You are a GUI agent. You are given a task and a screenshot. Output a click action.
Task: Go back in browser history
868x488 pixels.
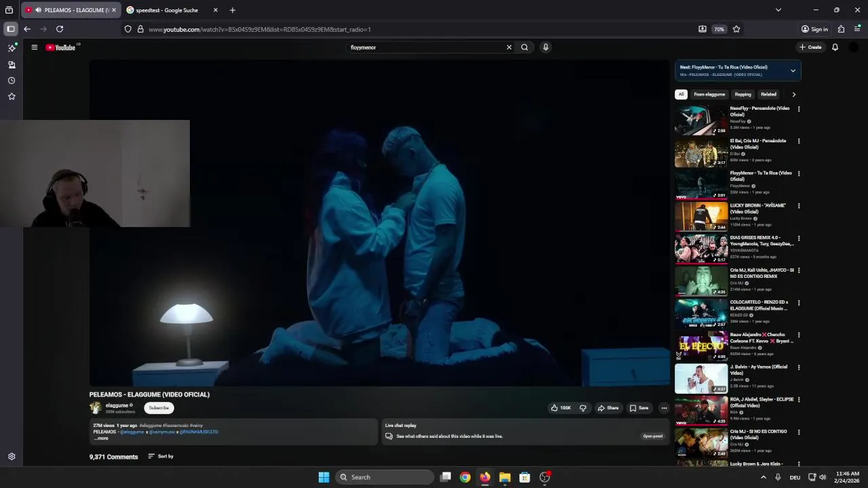pos(27,29)
